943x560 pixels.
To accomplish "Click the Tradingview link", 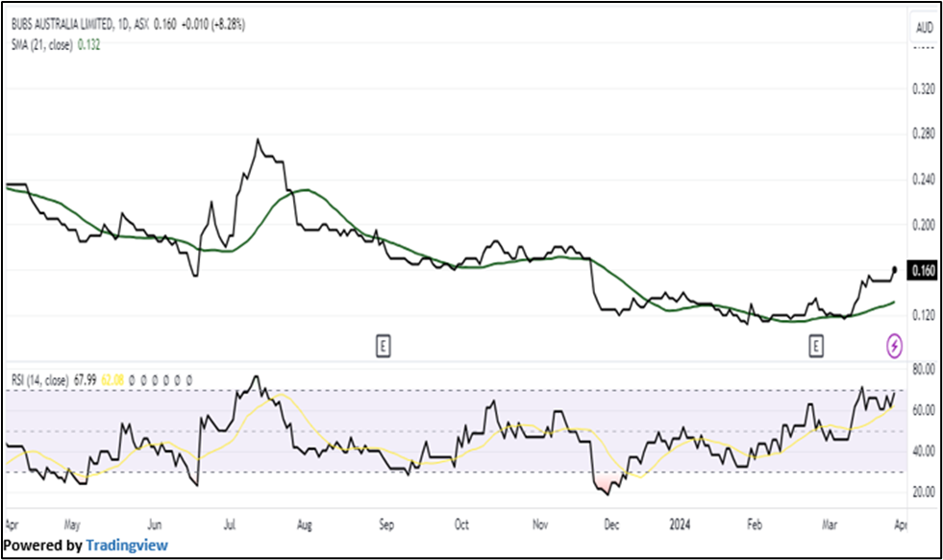I will [x=127, y=546].
